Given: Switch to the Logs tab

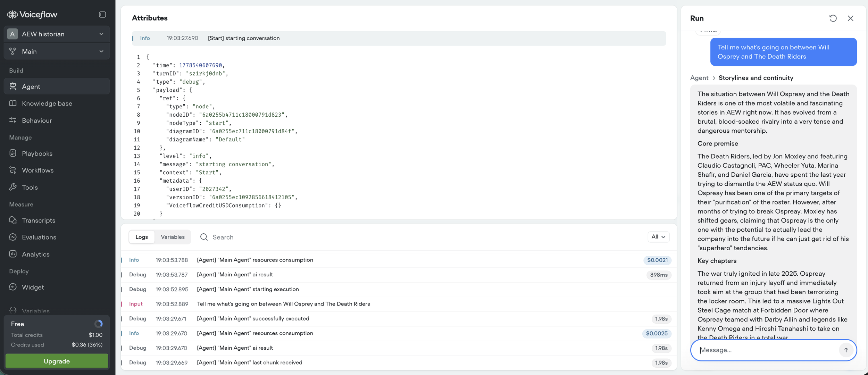Looking at the screenshot, I should [x=142, y=237].
